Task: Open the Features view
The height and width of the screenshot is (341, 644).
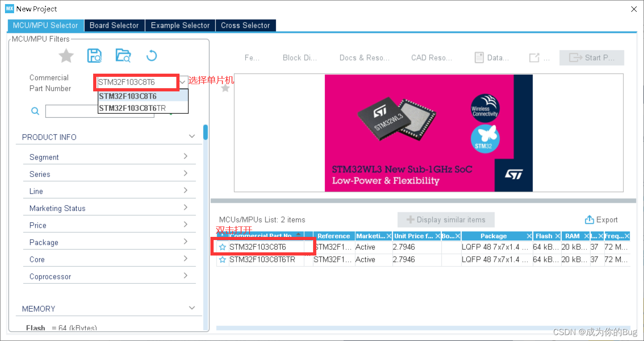Action: point(252,58)
